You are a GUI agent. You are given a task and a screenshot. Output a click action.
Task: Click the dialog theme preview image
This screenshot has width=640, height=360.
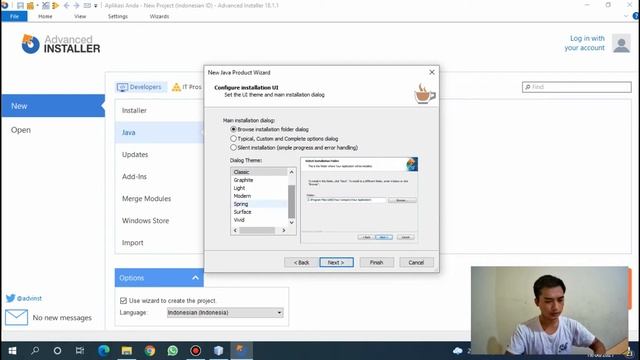pos(359,200)
